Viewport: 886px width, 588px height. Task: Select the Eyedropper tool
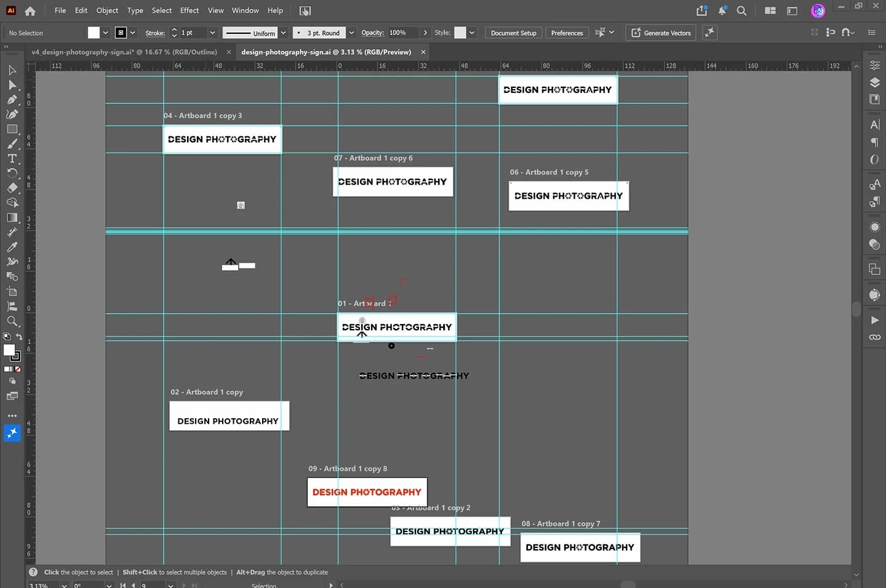(x=12, y=247)
